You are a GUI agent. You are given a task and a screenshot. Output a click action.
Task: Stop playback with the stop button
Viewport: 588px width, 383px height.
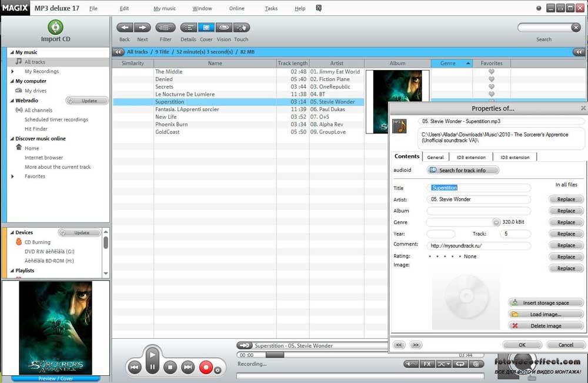(x=170, y=368)
